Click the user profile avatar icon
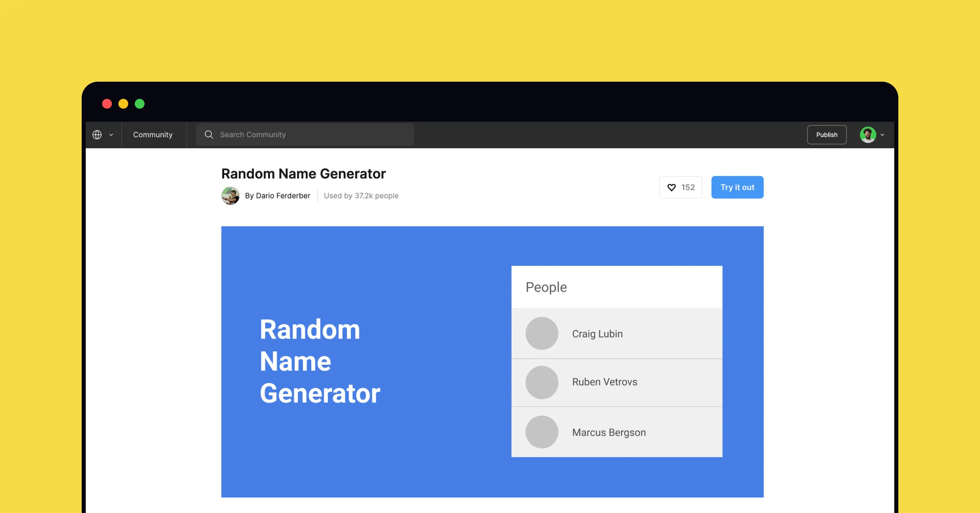The image size is (980, 513). (x=868, y=134)
